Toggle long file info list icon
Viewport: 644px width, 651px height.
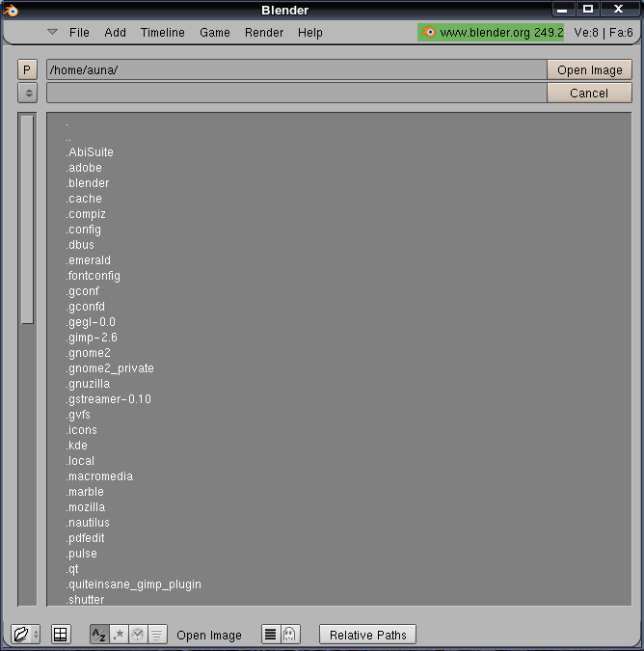(271, 635)
